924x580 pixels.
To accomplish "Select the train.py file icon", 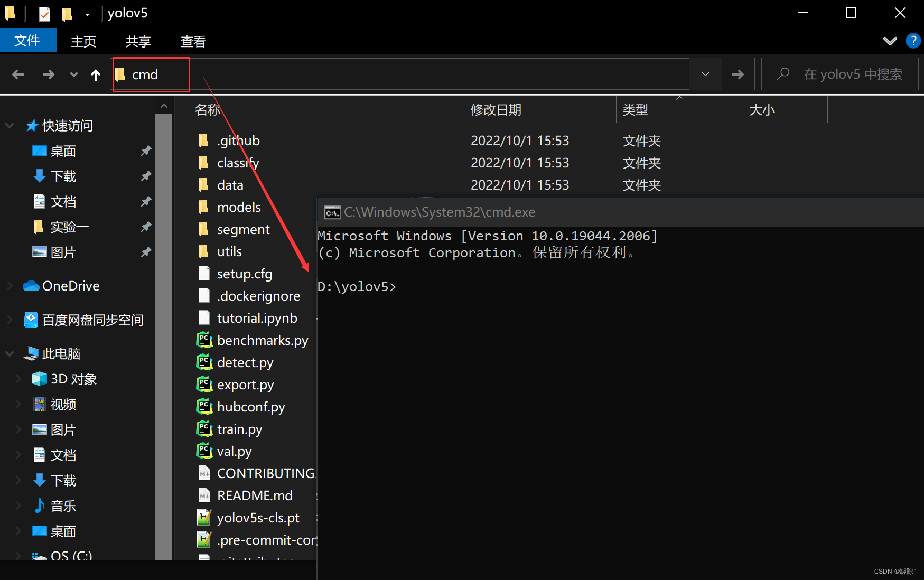I will pos(204,429).
